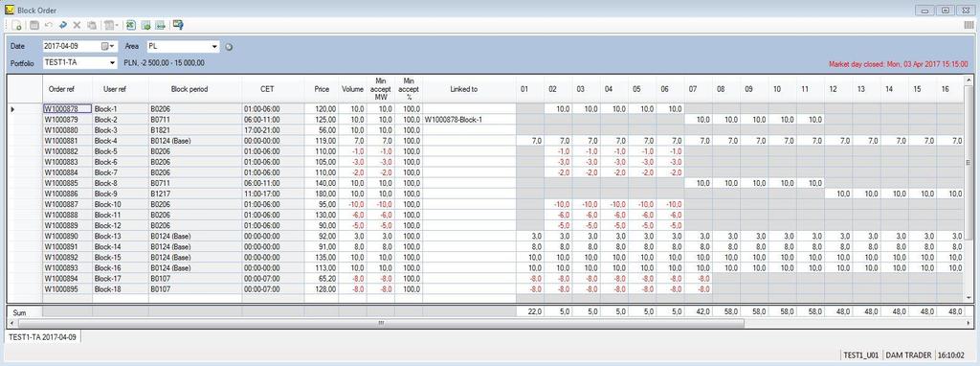Click the round refresh button beside Area
This screenshot has width=980, height=366.
click(x=229, y=47)
